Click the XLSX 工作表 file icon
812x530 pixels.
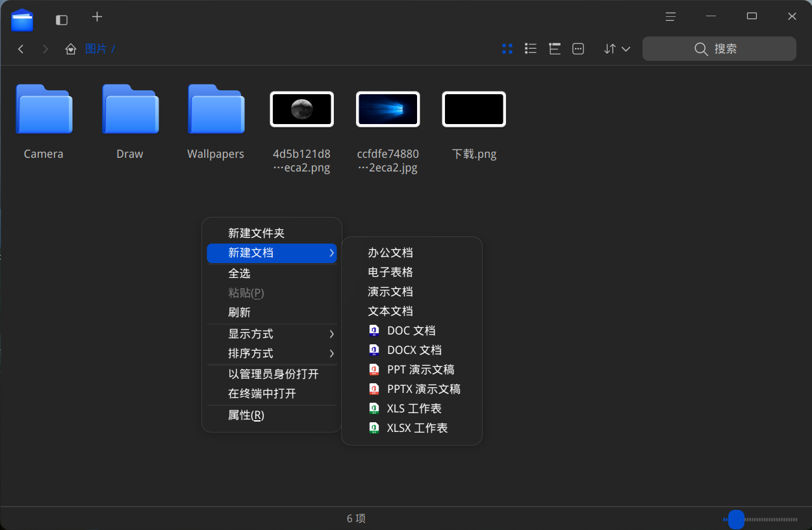click(x=374, y=428)
